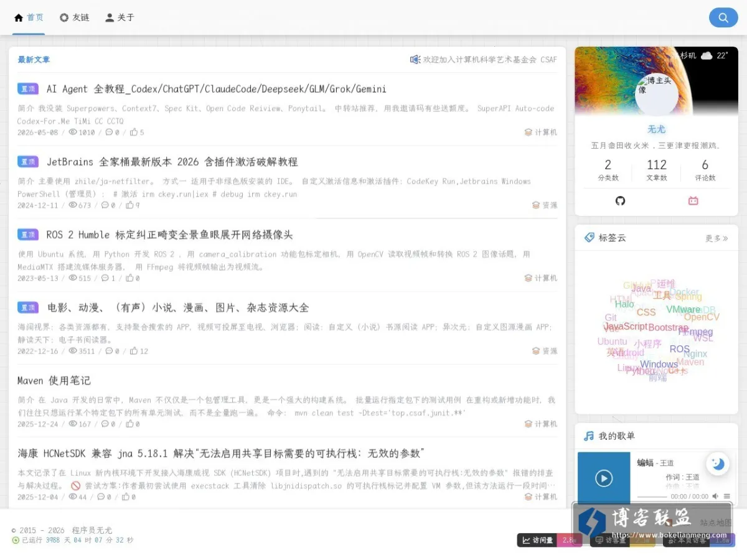
Task: Click thumbs-up icon on 电影、动漫 article
Action: tap(134, 351)
